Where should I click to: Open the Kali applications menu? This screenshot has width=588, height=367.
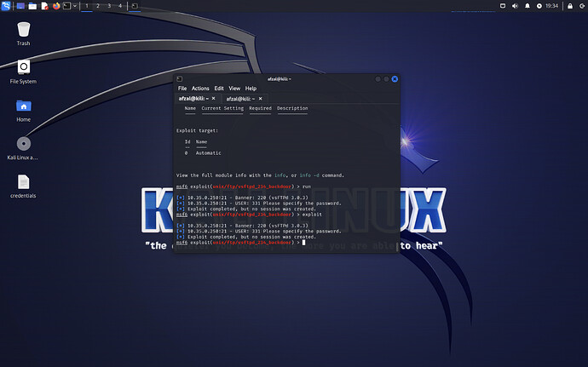[7, 6]
